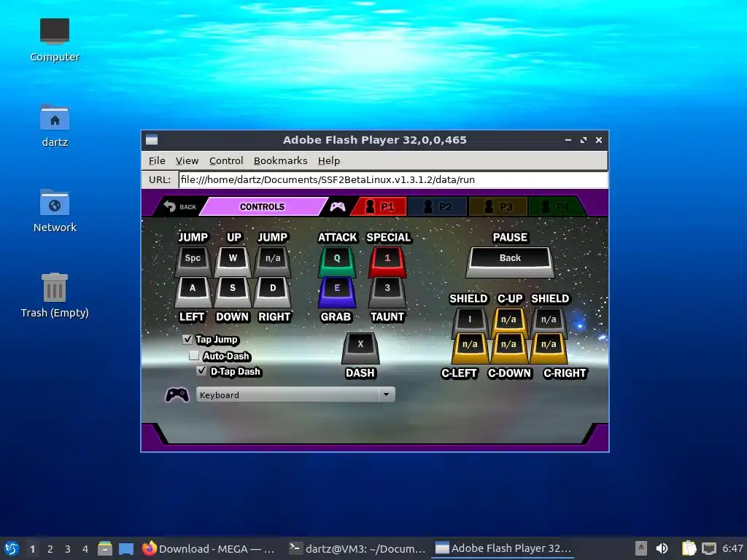Switch to workspace 4
This screenshot has height=560, width=747.
(85, 549)
